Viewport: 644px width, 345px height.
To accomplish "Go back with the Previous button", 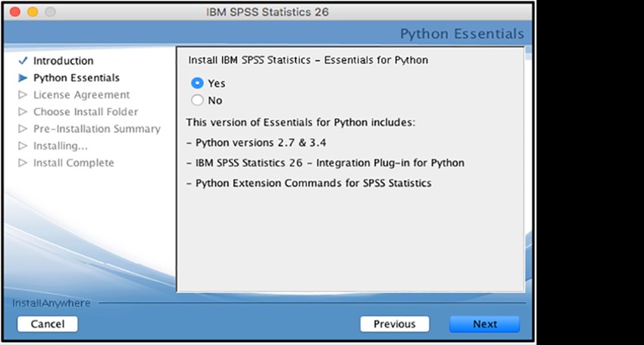I will tap(395, 324).
